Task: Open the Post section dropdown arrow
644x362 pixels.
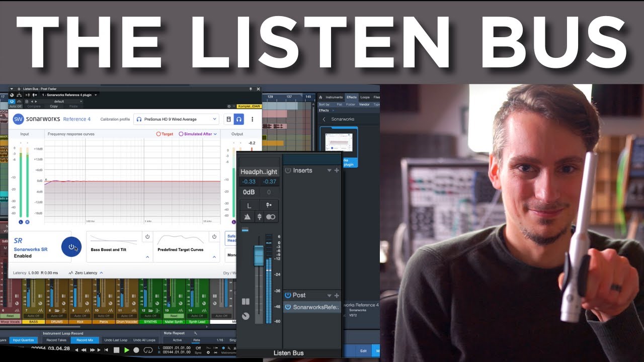Action: (x=330, y=295)
